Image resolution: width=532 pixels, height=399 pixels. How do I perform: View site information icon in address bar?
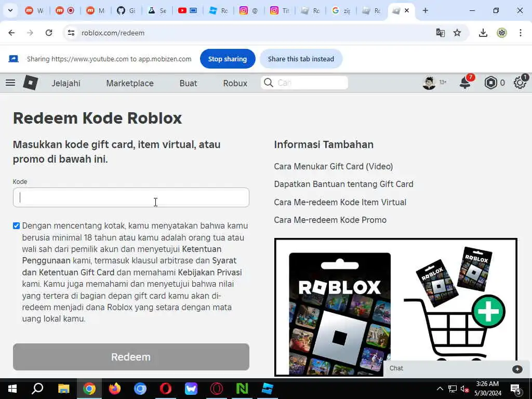[x=71, y=33]
